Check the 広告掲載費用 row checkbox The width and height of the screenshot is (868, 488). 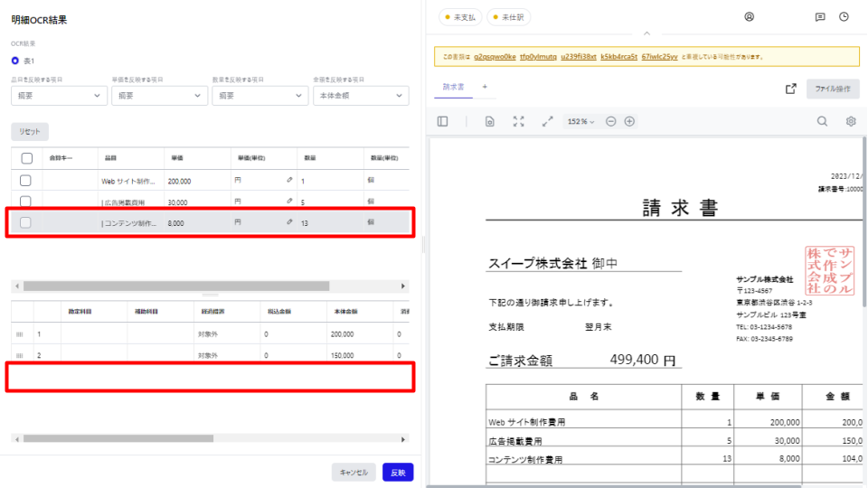[x=25, y=202]
